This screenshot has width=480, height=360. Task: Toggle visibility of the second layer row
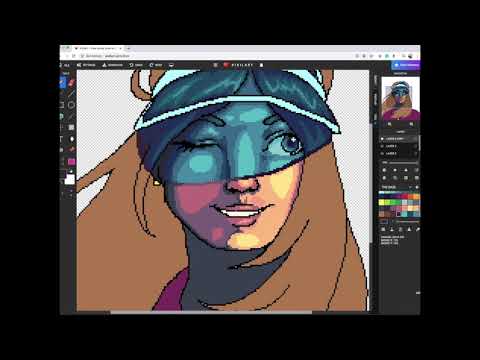tap(383, 146)
